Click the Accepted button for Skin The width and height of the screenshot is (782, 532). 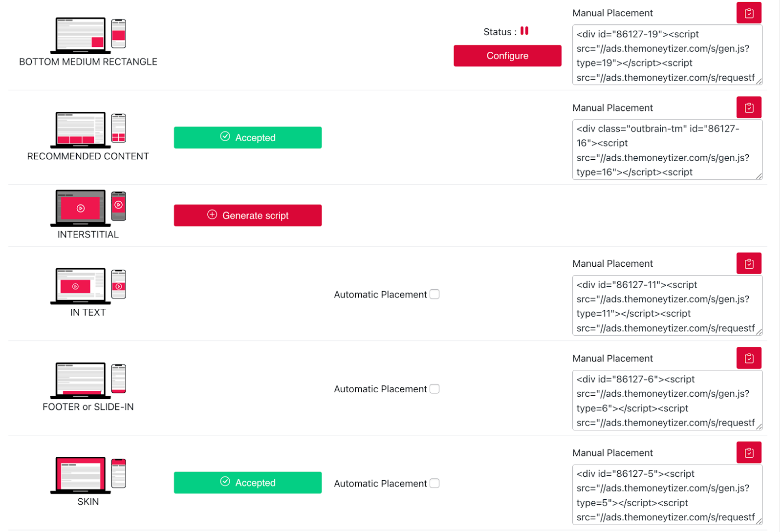(247, 483)
